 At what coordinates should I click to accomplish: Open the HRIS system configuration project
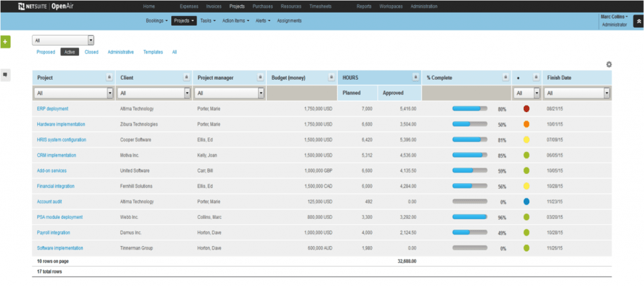[x=62, y=140]
